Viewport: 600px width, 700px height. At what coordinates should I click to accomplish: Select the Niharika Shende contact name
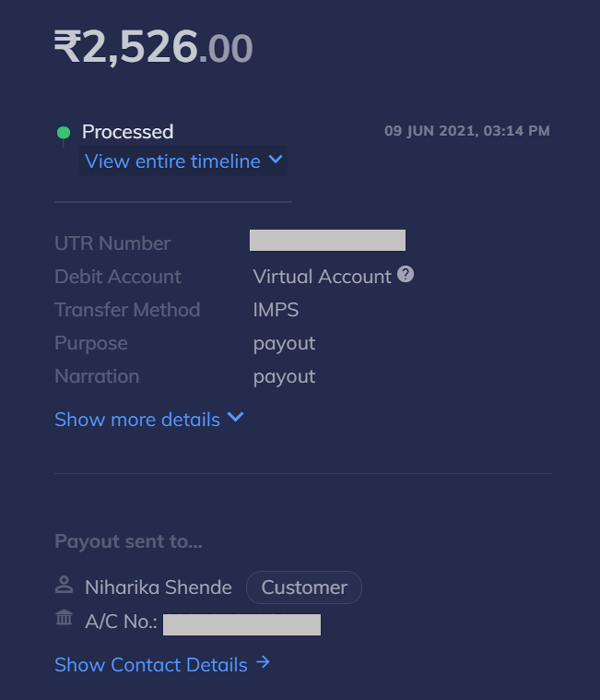click(x=158, y=588)
